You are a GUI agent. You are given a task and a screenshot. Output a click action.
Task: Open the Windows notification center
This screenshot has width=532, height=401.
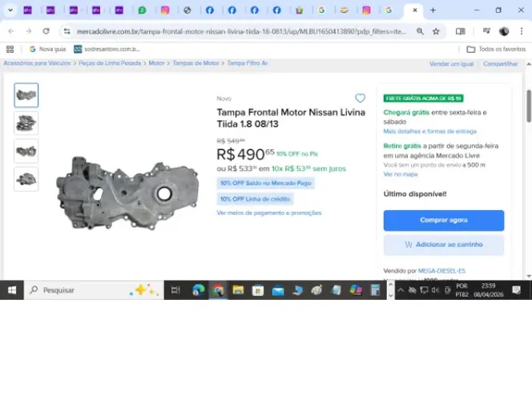point(517,290)
